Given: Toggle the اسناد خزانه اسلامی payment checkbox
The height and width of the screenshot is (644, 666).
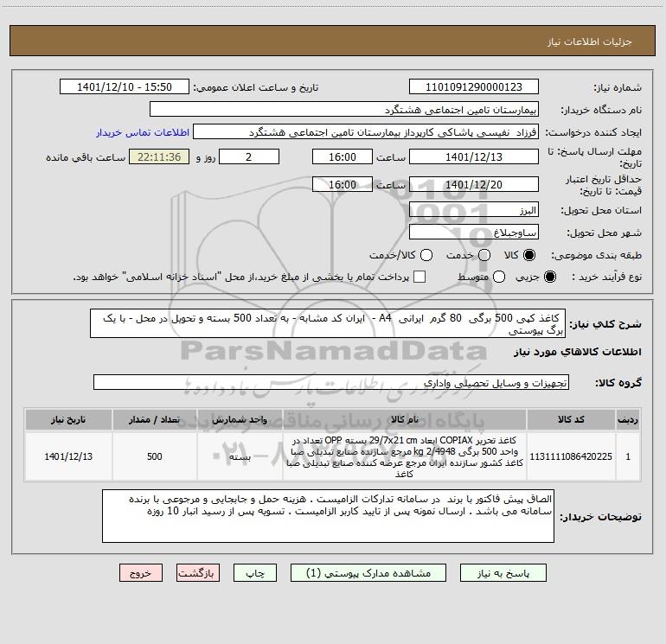Looking at the screenshot, I should tap(419, 277).
